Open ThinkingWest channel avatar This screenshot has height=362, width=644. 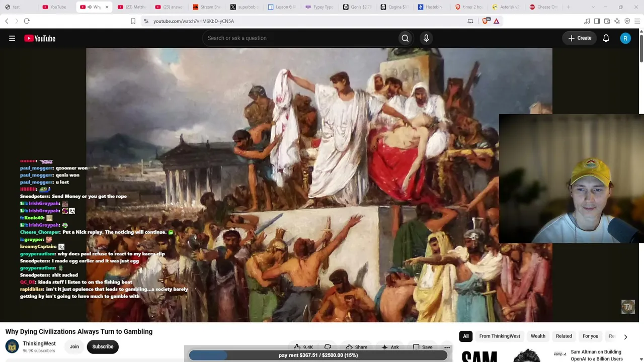pos(12,346)
